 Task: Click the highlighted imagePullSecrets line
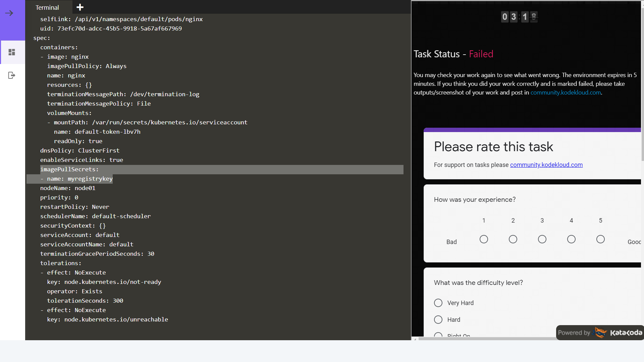pyautogui.click(x=69, y=170)
